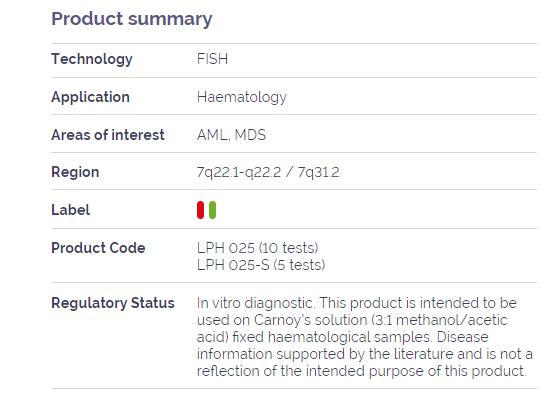The image size is (557, 400).
Task: Select the Technology row label
Action: click(x=92, y=59)
